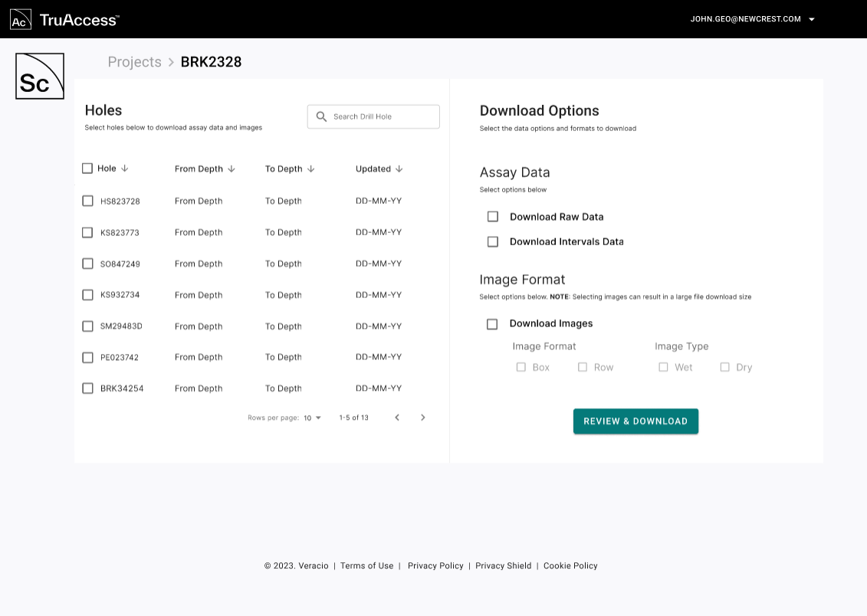867x616 pixels.
Task: Enable Download Raw Data option
Action: 493,217
